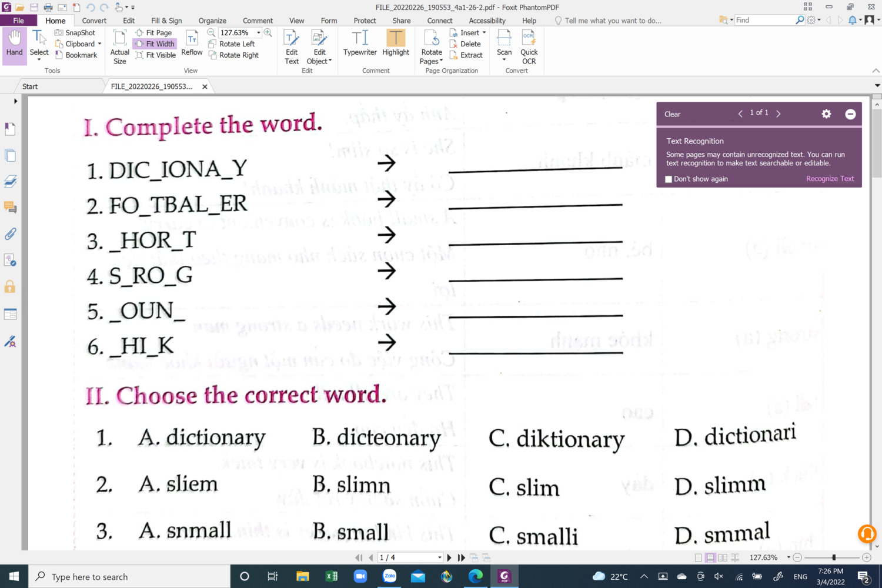Zoom out with ribbon magnifier minus
Screen dimensions: 882x588
[211, 33]
